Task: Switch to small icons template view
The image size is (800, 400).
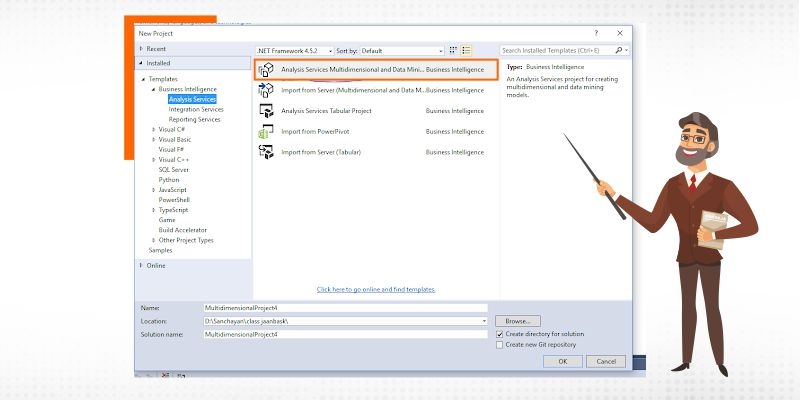Action: click(x=453, y=49)
